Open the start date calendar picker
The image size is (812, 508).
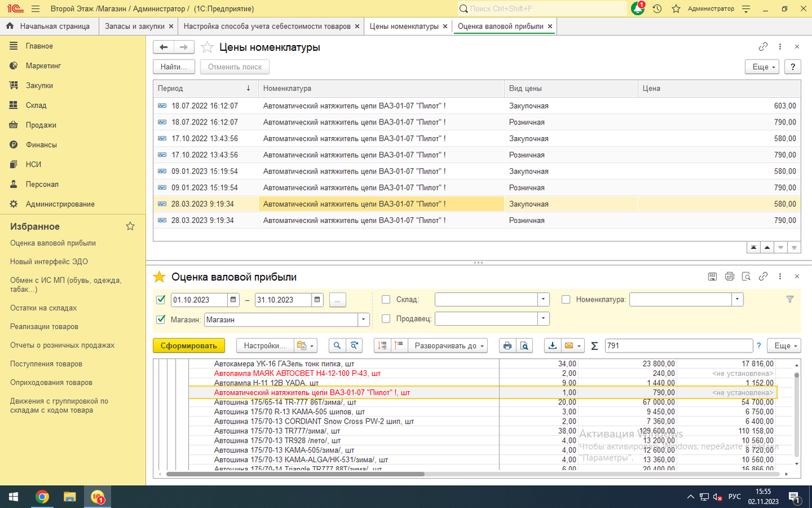click(233, 300)
